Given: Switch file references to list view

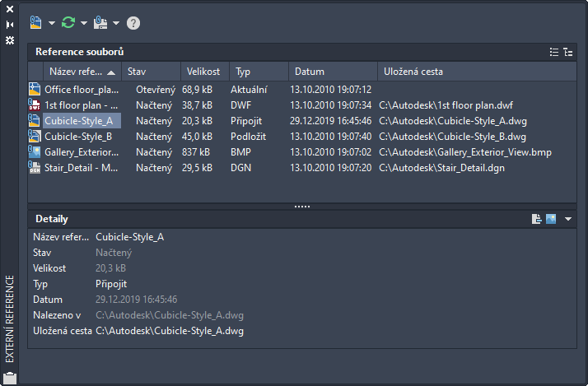Looking at the screenshot, I should point(554,52).
